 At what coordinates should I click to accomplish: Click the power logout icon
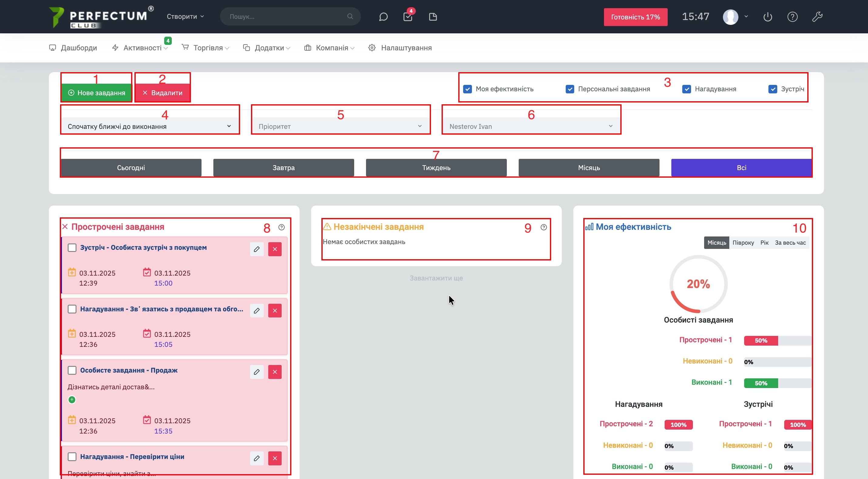point(768,17)
